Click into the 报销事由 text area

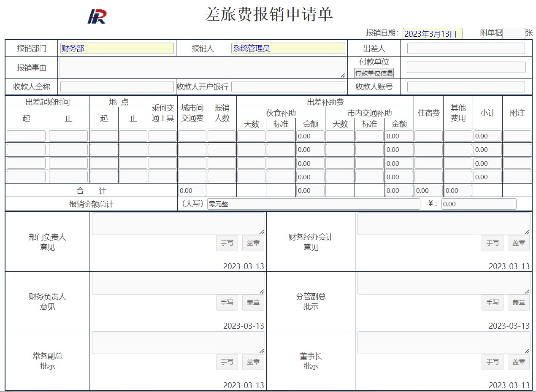click(x=203, y=68)
